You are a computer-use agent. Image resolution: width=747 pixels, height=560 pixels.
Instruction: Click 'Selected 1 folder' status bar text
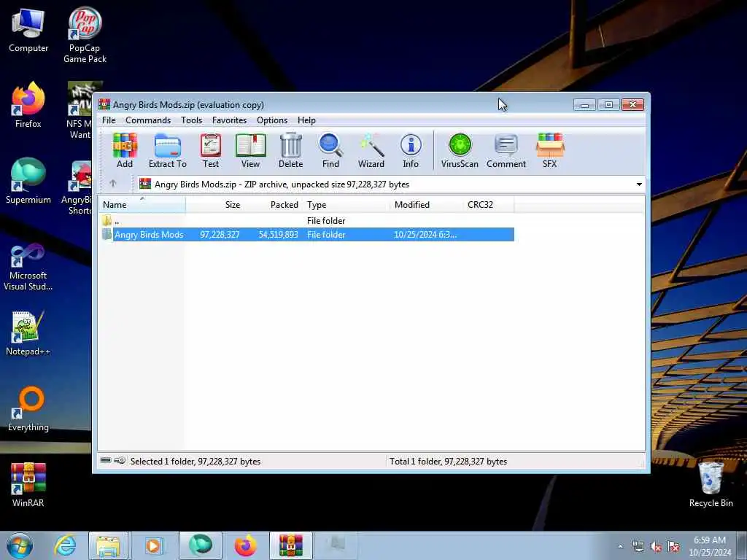coord(196,462)
